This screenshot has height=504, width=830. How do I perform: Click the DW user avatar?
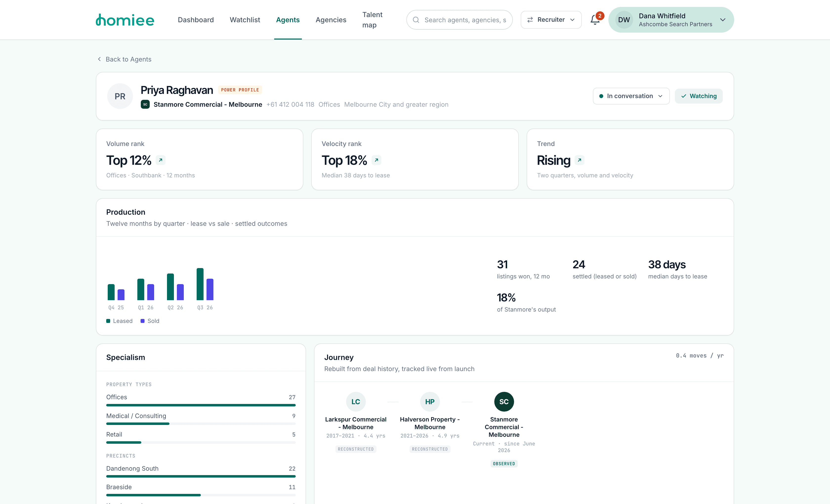[624, 20]
